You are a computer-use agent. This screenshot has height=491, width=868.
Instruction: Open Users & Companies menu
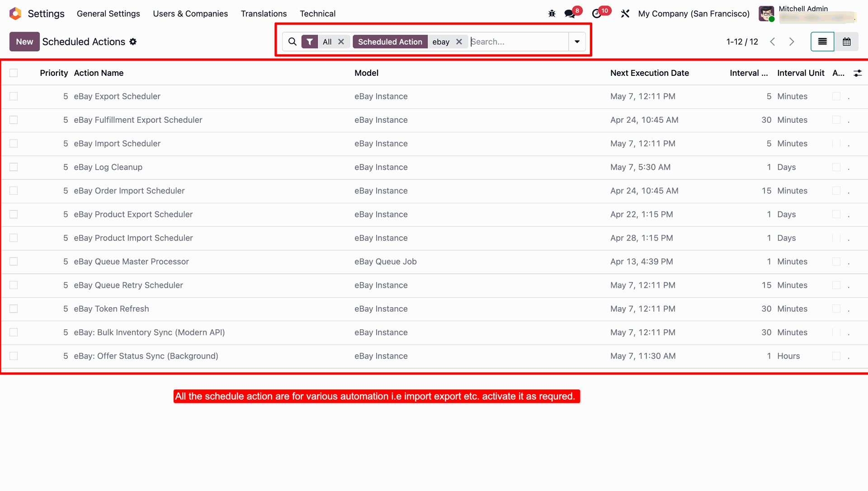click(x=190, y=14)
